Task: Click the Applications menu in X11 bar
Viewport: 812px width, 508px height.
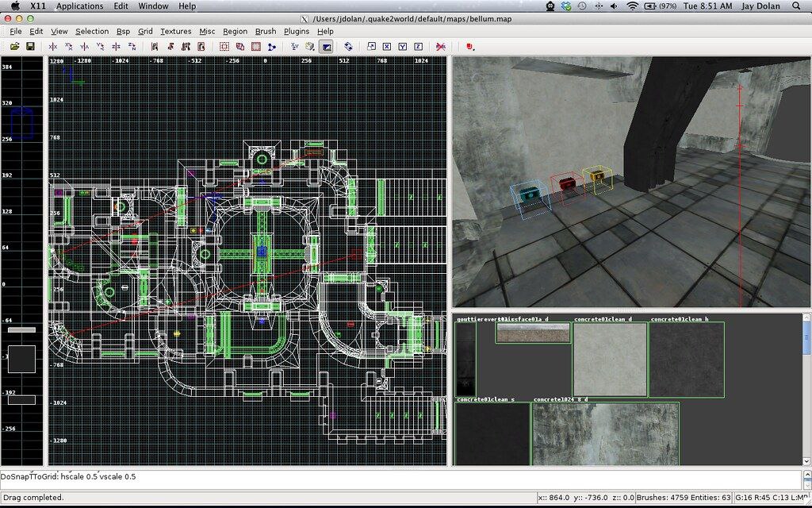Action: (79, 6)
